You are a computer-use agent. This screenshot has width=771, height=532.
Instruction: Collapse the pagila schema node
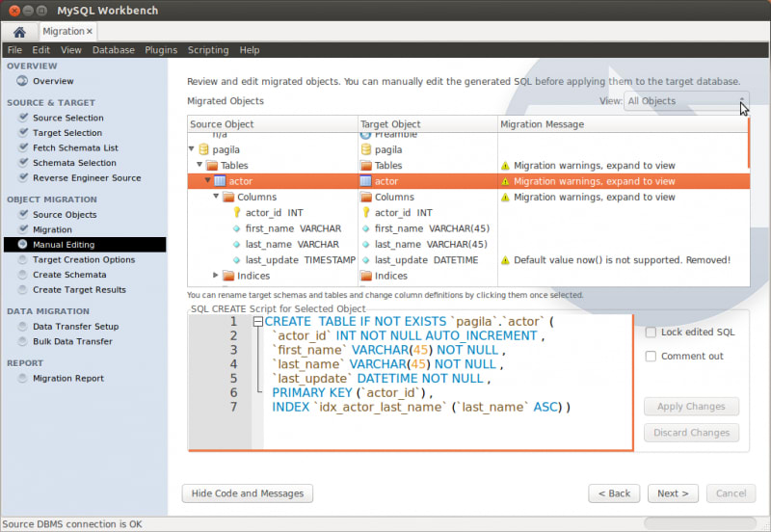click(x=192, y=148)
